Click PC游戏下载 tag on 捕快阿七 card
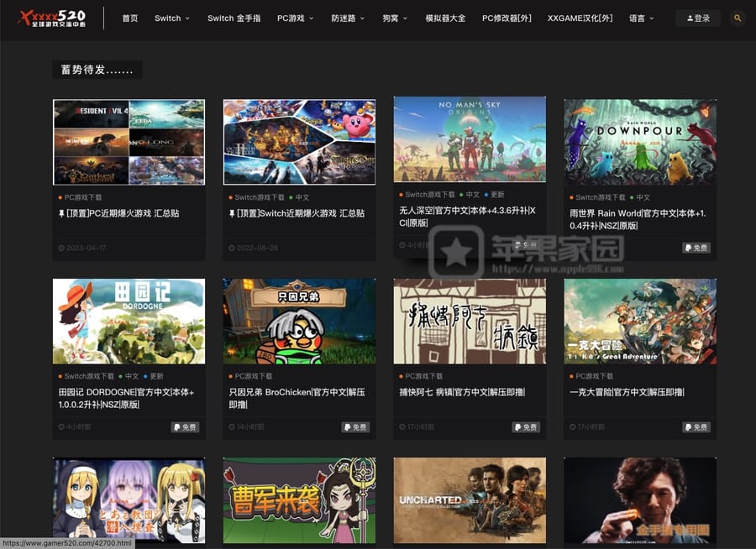 (x=421, y=376)
